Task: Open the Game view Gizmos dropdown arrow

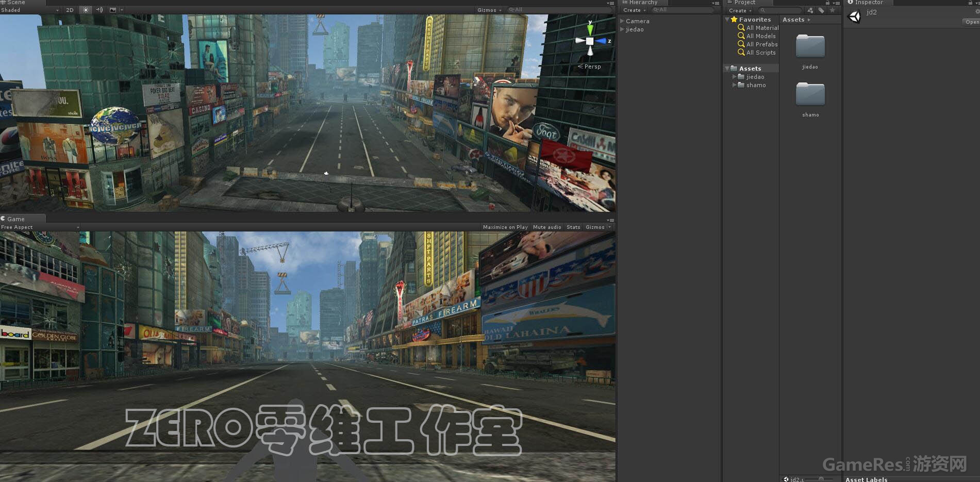Action: pyautogui.click(x=610, y=227)
